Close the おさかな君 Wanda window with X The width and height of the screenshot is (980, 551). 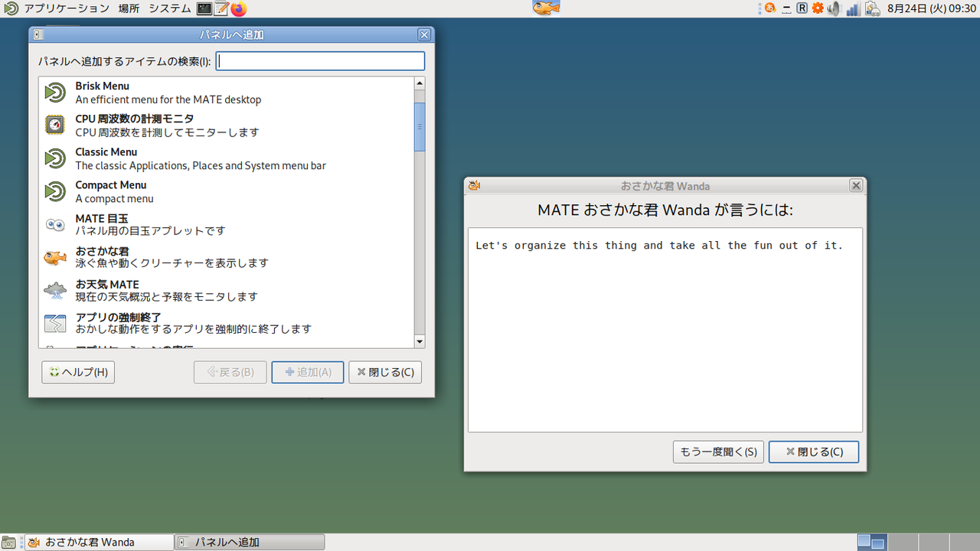point(856,186)
